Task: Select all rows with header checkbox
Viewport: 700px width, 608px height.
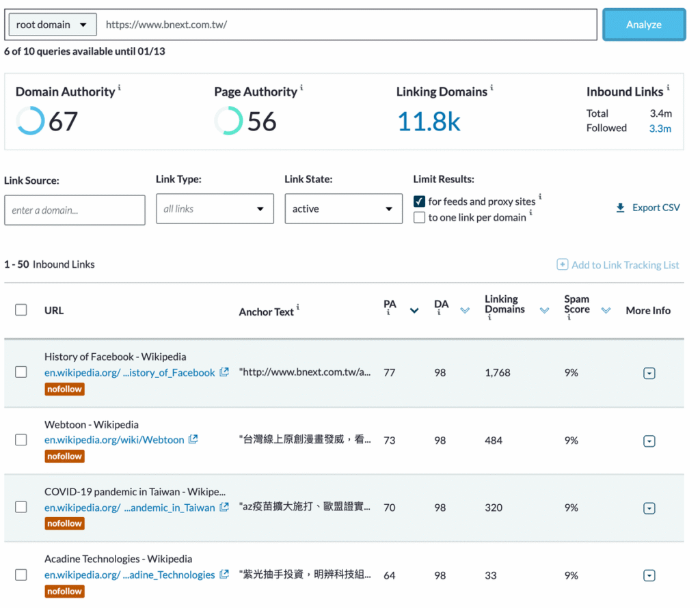Action: coord(21,309)
